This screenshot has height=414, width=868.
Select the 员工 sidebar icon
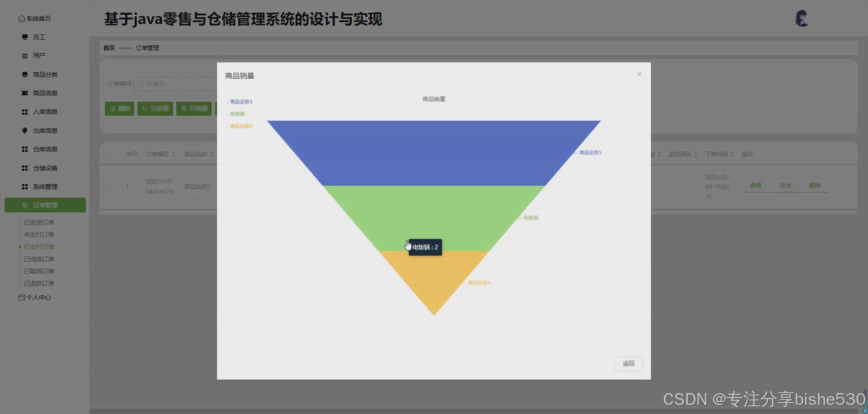click(24, 37)
